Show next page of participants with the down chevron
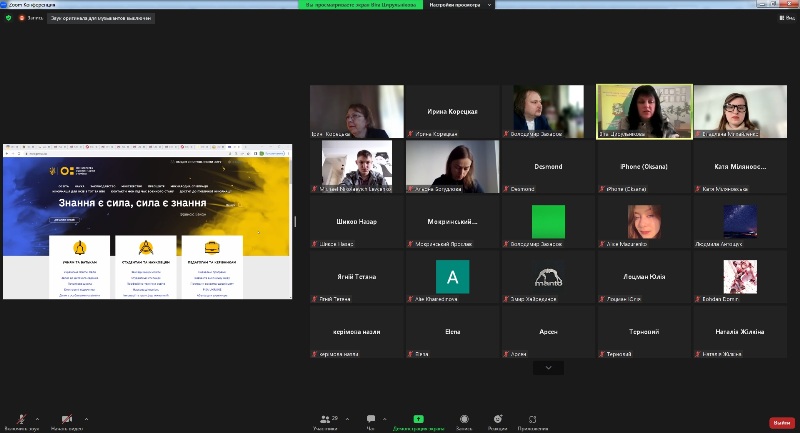 548,368
